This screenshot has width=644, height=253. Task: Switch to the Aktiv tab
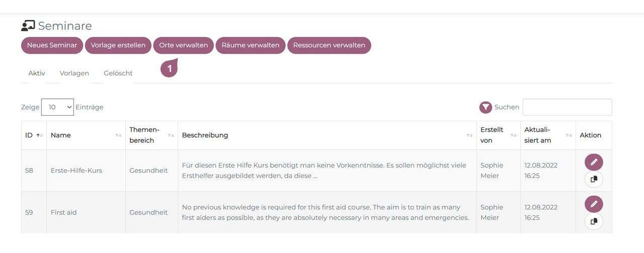(x=37, y=73)
